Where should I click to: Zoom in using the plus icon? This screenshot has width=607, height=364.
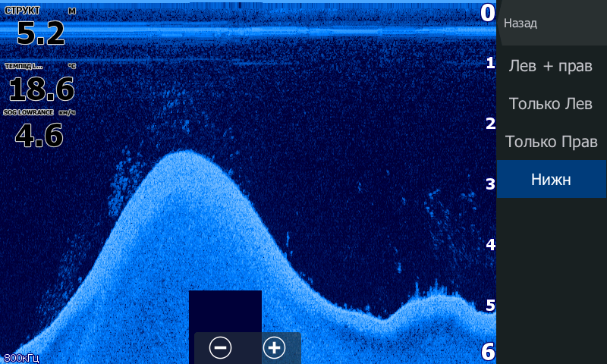point(274,348)
